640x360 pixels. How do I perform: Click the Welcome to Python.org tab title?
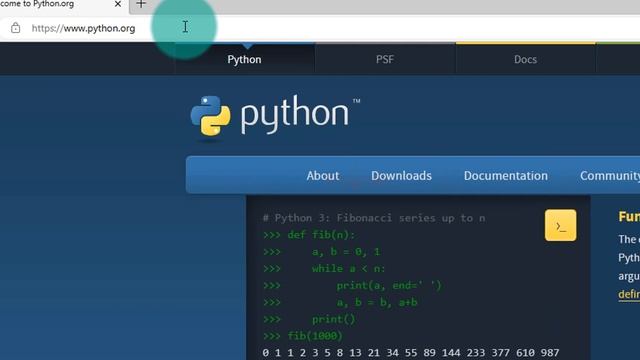point(37,4)
